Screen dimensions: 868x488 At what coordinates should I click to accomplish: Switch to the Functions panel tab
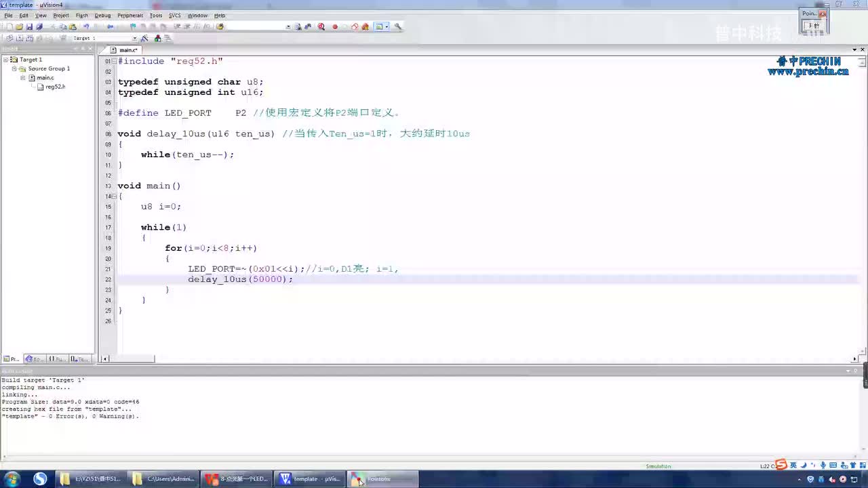click(x=56, y=359)
